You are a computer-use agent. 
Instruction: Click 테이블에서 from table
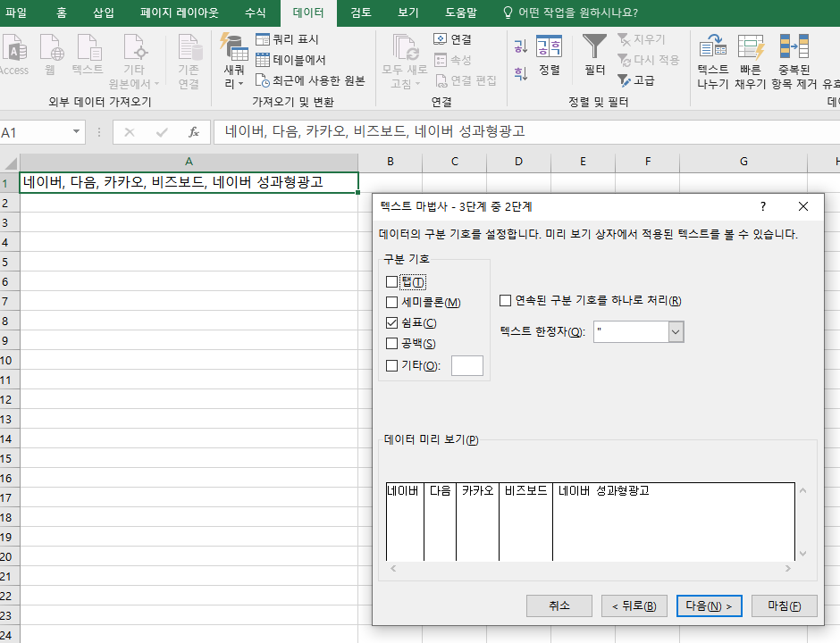click(290, 60)
